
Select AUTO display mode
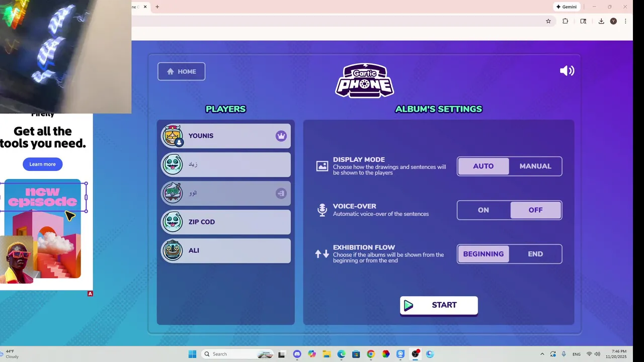(483, 166)
